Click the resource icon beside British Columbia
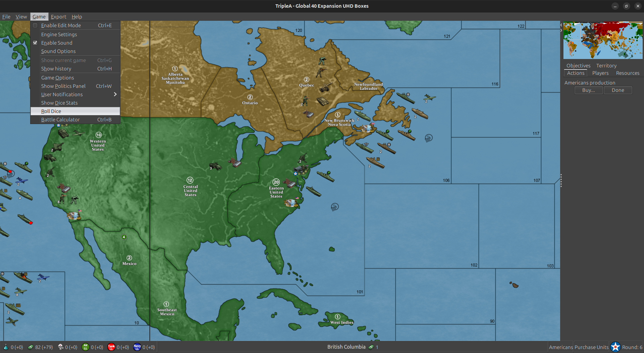Viewport: 644px width, 353px height. (x=371, y=347)
